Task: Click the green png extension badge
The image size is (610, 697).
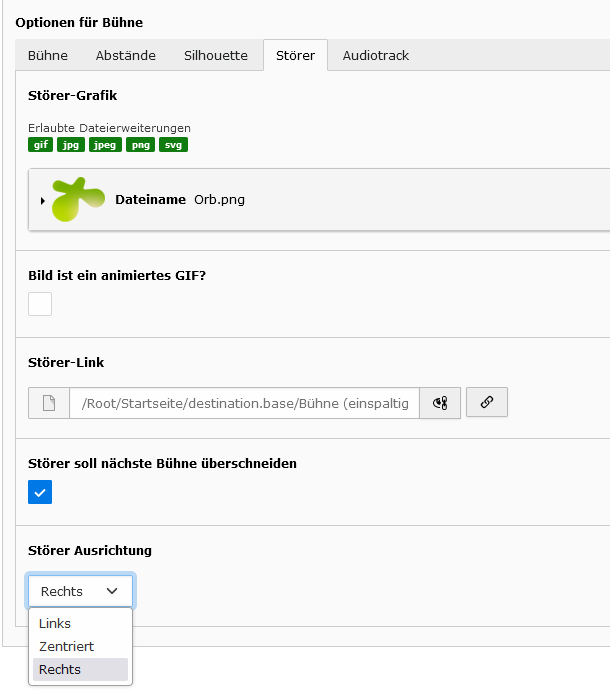Action: pos(140,145)
